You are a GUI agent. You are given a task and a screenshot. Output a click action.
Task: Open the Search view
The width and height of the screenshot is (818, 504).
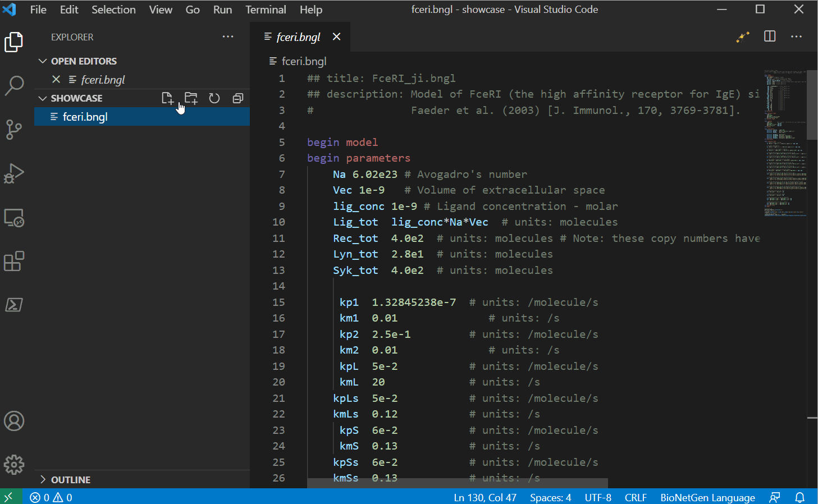click(13, 85)
